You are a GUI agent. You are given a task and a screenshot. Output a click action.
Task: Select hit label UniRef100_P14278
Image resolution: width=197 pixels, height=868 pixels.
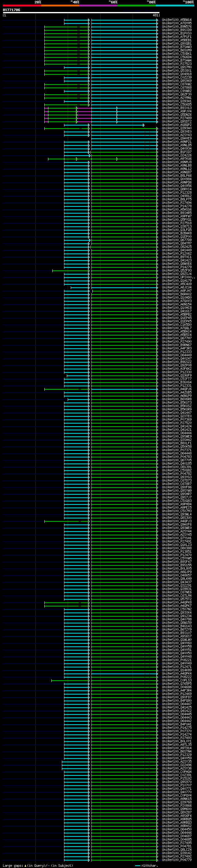[x=177, y=206]
